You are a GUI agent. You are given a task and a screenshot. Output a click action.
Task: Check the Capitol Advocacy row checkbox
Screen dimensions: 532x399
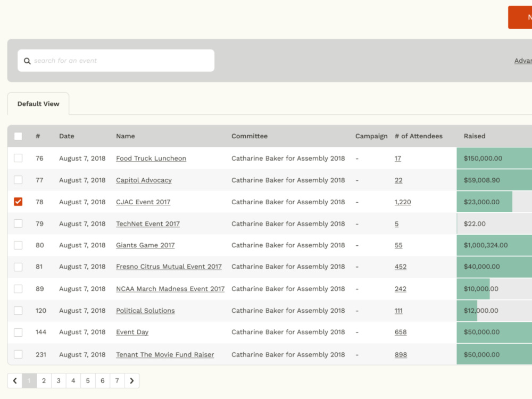point(18,180)
